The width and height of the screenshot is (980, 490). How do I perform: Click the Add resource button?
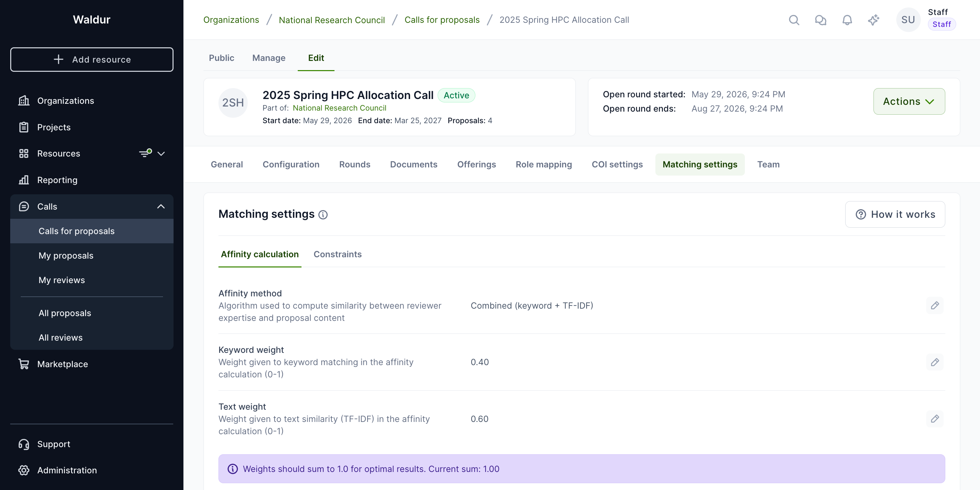(92, 59)
